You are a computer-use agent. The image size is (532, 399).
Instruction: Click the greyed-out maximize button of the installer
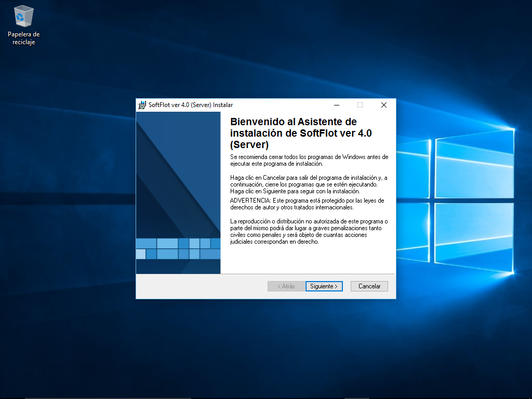[x=360, y=105]
